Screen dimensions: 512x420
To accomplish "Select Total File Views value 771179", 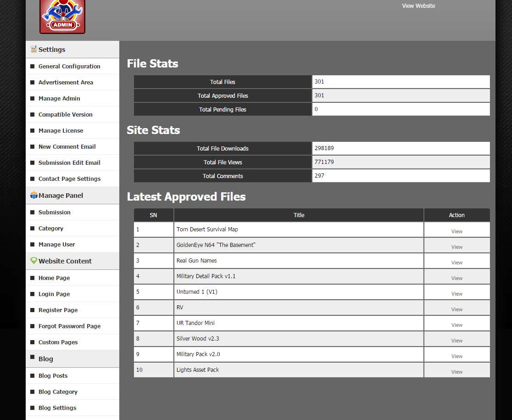I will pos(324,162).
